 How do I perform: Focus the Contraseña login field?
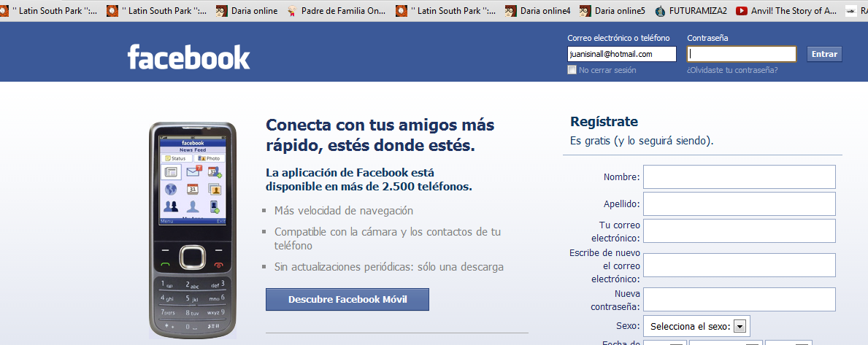pyautogui.click(x=742, y=54)
